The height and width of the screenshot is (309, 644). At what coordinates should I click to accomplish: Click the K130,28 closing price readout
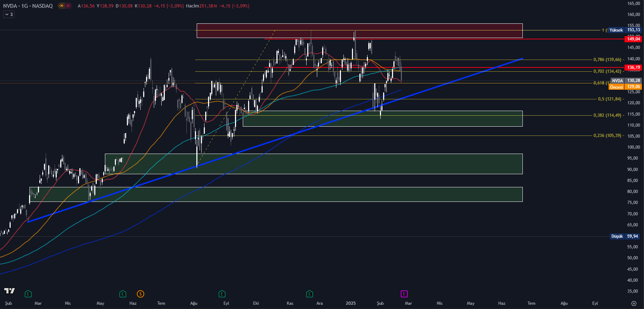(143, 6)
